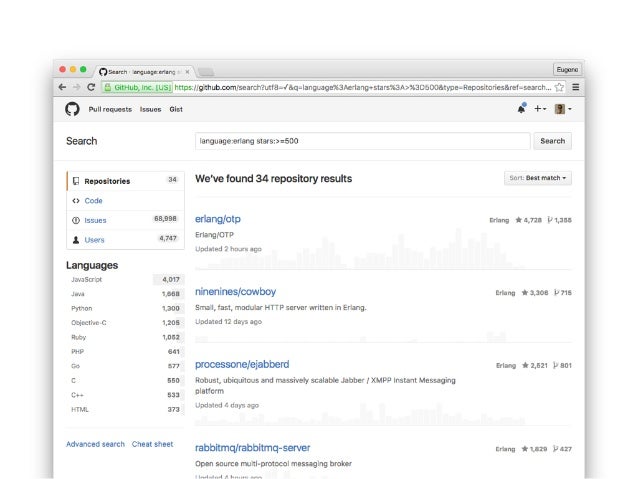Select the browser tab titled Search
The height and width of the screenshot is (479, 638).
(142, 72)
